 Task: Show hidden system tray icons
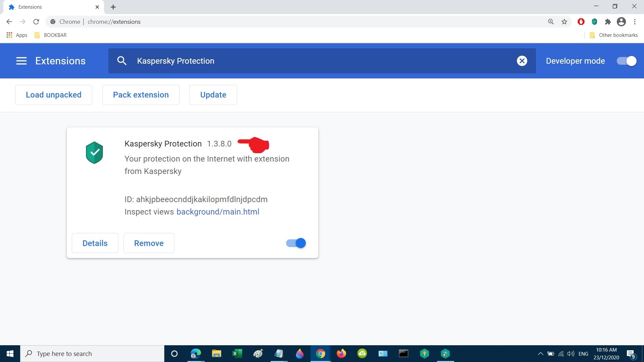click(540, 354)
